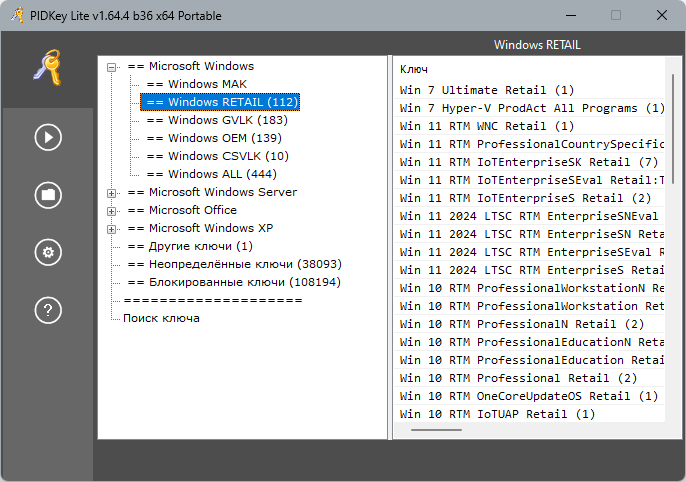
Task: Click the play/start sidebar icon
Action: click(48, 137)
